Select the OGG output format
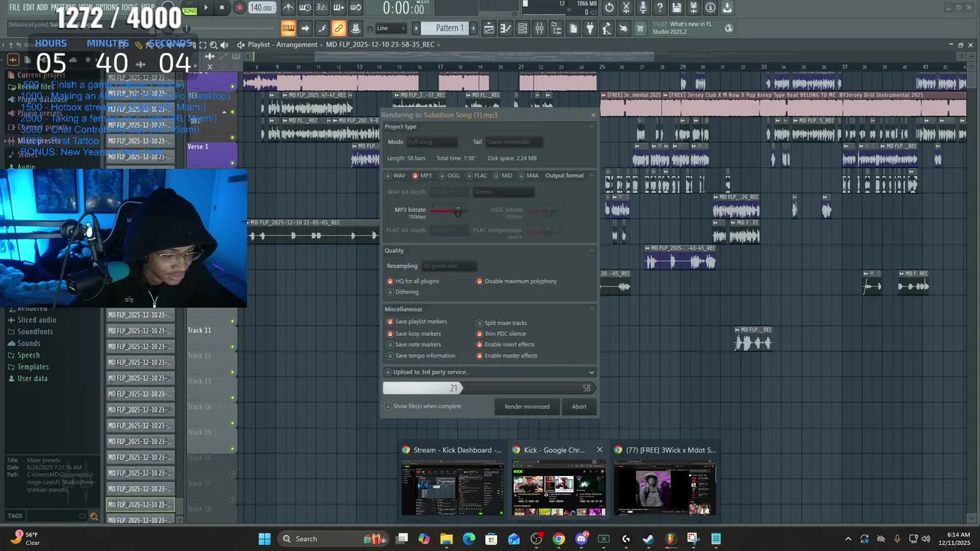The width and height of the screenshot is (980, 551). point(449,175)
